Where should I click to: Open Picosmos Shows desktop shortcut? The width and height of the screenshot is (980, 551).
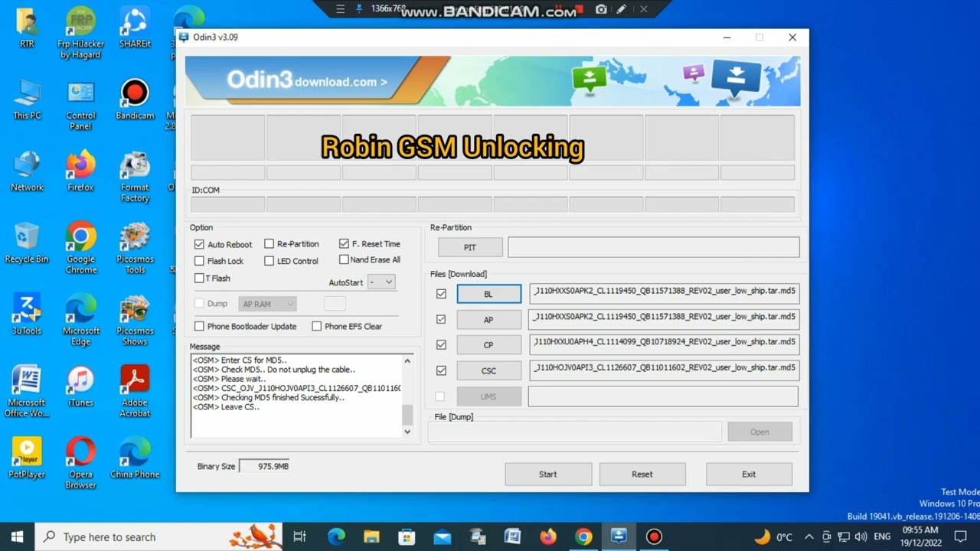tap(135, 321)
